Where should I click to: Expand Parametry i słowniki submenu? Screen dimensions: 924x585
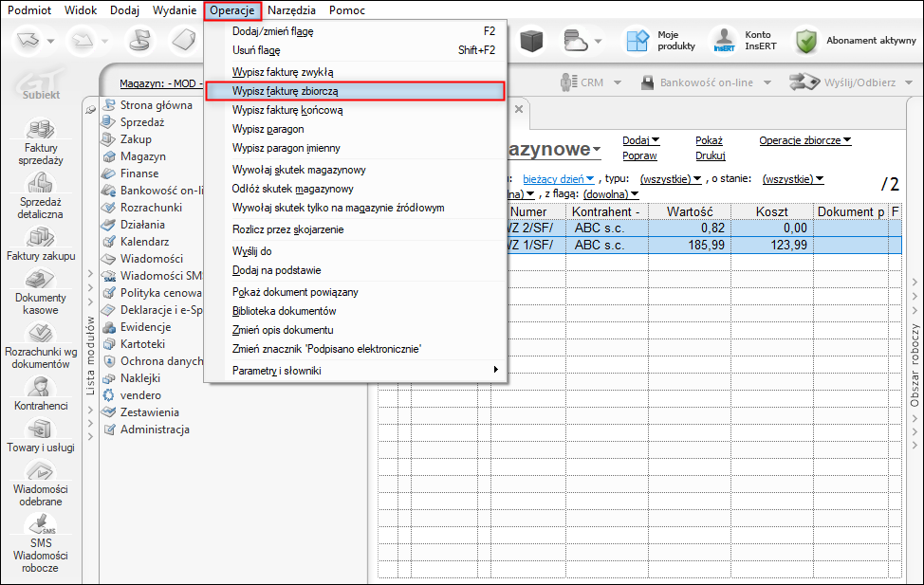pos(364,370)
